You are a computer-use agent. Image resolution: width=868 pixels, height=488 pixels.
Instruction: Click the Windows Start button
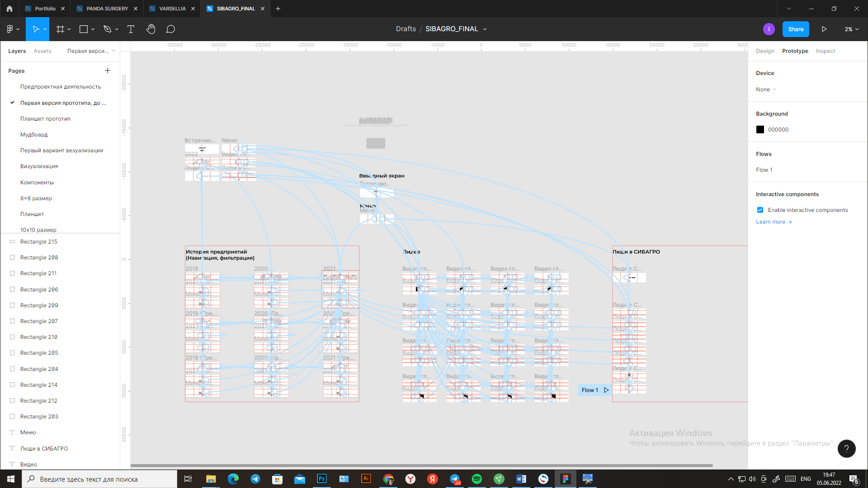click(x=11, y=479)
